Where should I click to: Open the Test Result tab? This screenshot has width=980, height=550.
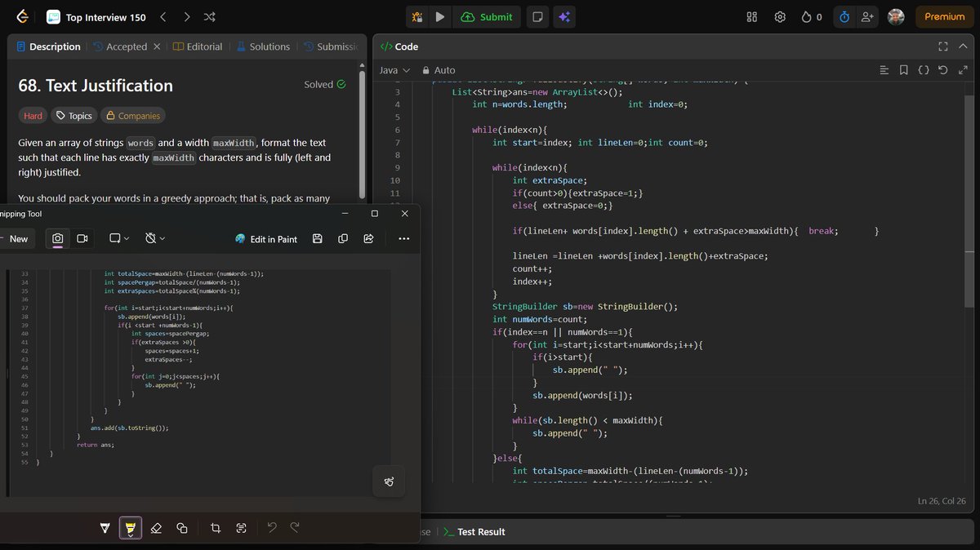pos(474,532)
